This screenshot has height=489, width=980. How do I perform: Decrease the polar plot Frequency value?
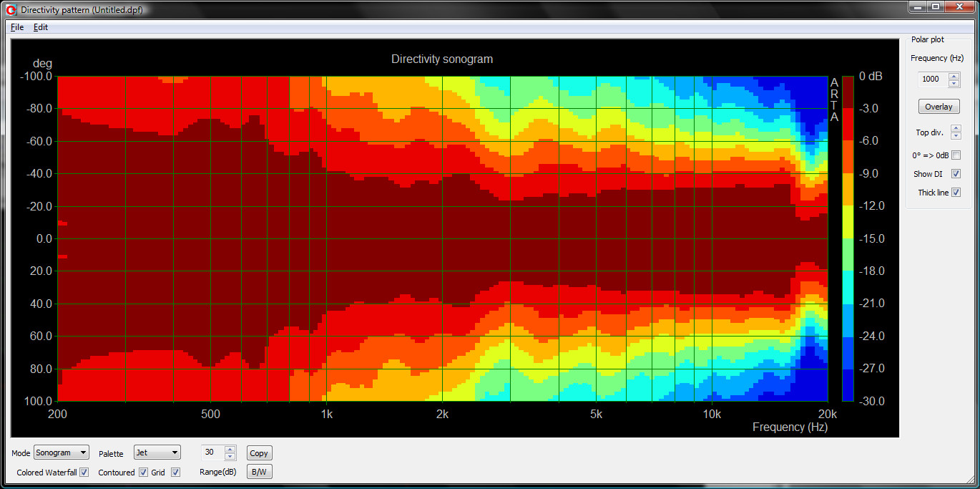(x=954, y=82)
